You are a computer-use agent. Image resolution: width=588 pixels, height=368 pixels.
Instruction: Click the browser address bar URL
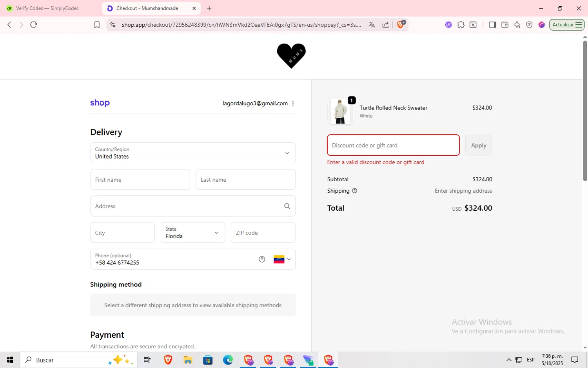click(241, 25)
